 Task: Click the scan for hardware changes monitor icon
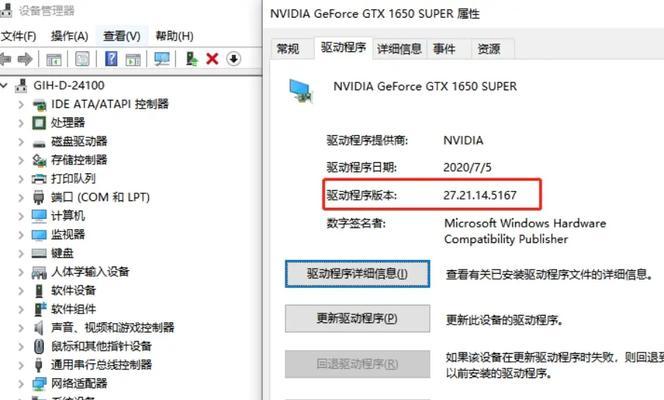(x=162, y=59)
